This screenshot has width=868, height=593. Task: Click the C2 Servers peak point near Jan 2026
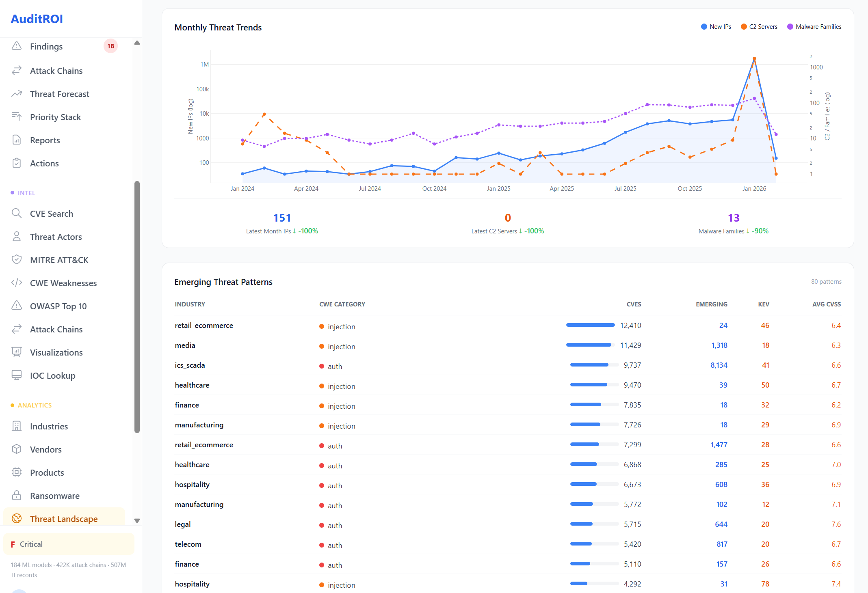(754, 58)
